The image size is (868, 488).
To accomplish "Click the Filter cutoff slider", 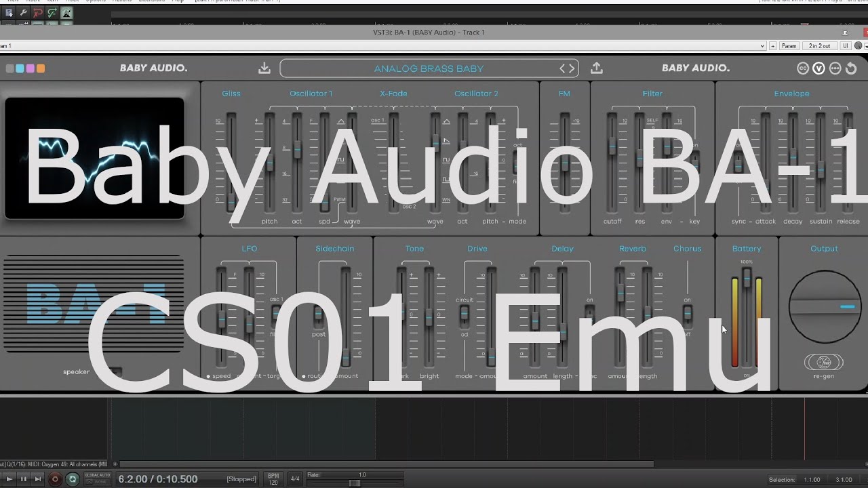I will (x=612, y=163).
